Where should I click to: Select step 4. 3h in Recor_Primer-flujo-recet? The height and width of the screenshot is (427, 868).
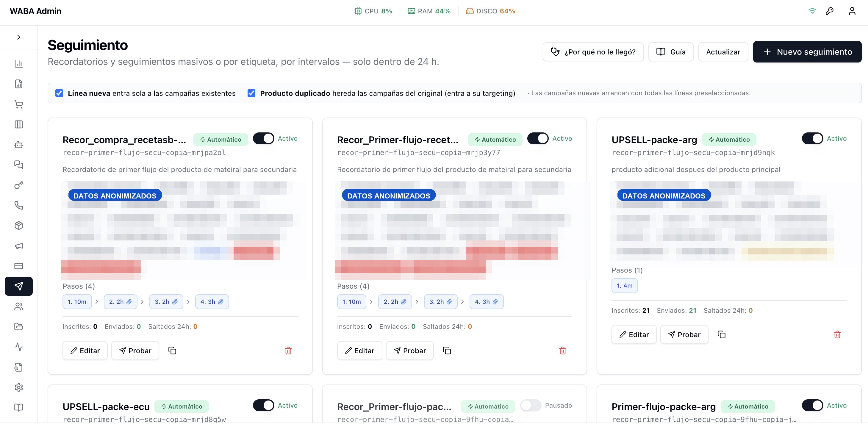(x=486, y=302)
